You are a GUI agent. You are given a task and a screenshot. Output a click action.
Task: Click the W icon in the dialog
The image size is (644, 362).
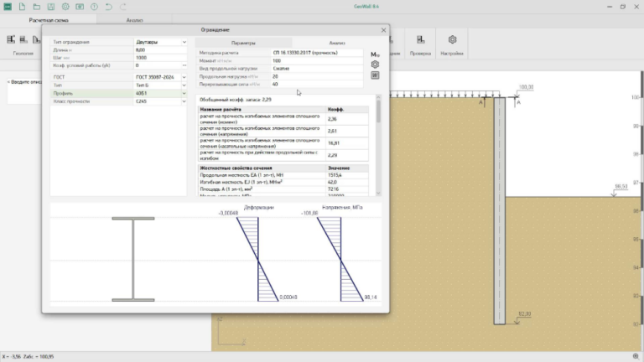point(375,75)
